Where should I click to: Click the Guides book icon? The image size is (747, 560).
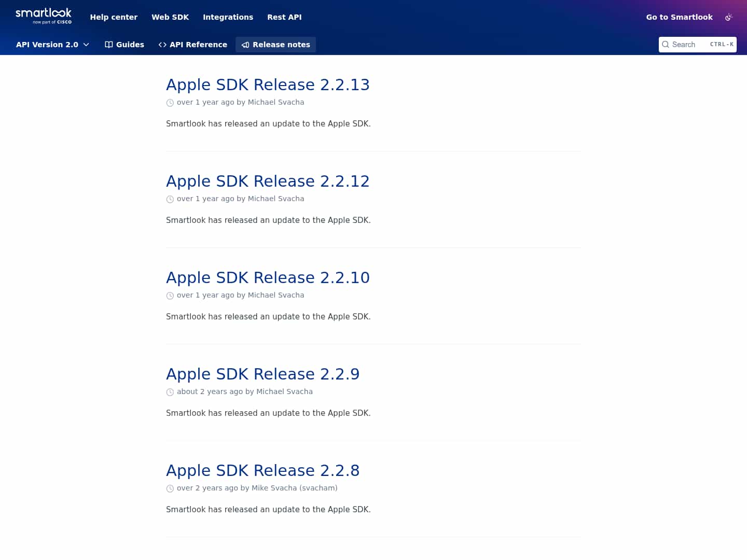coord(108,45)
